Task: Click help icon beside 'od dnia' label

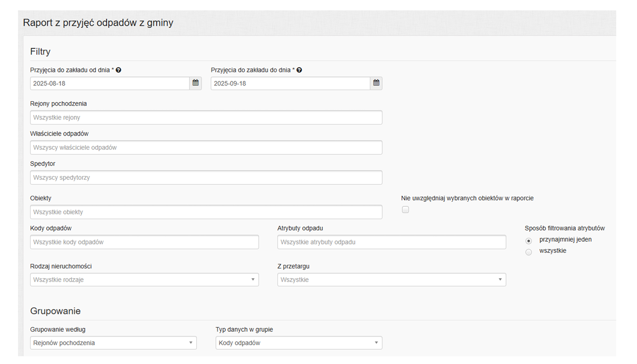Action: tap(119, 70)
